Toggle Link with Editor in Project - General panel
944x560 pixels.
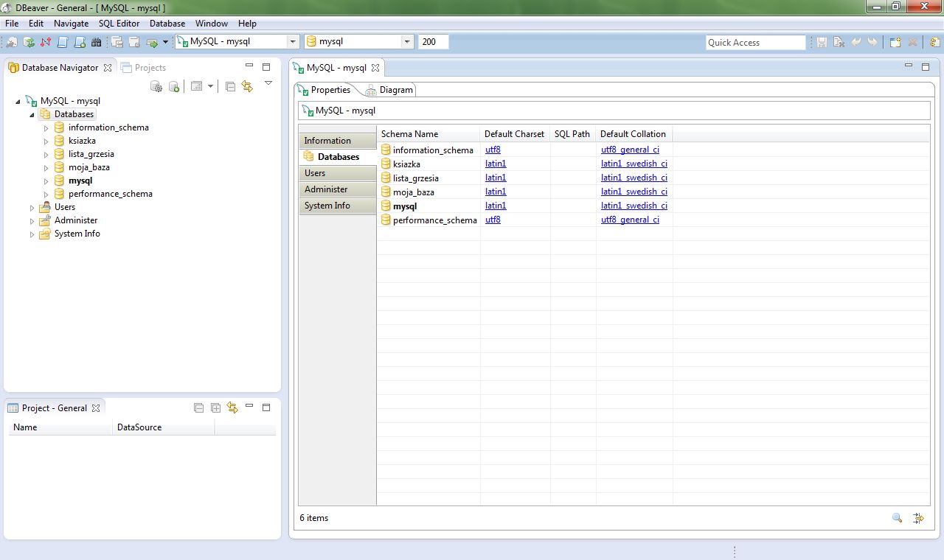(x=232, y=407)
